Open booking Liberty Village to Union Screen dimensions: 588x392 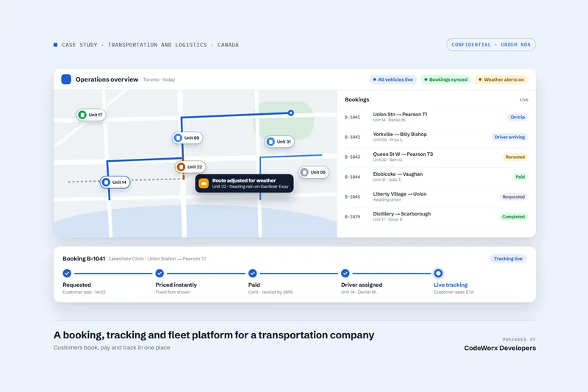pyautogui.click(x=437, y=197)
